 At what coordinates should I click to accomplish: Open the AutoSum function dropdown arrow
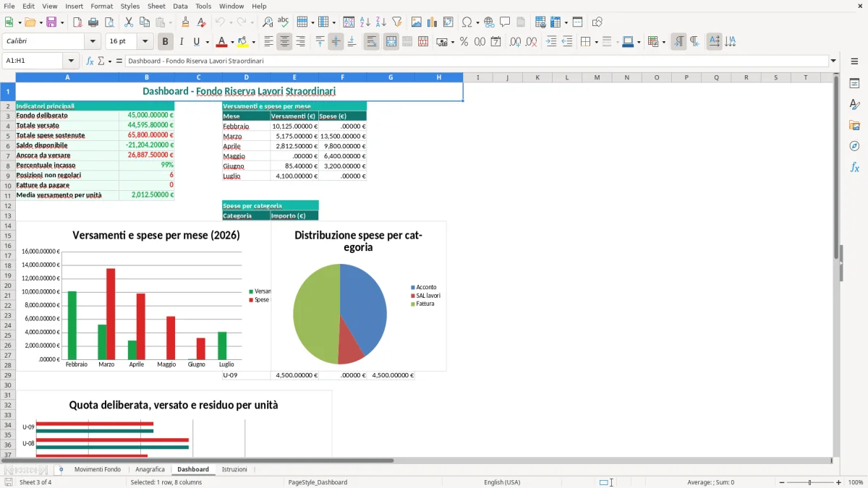point(110,61)
